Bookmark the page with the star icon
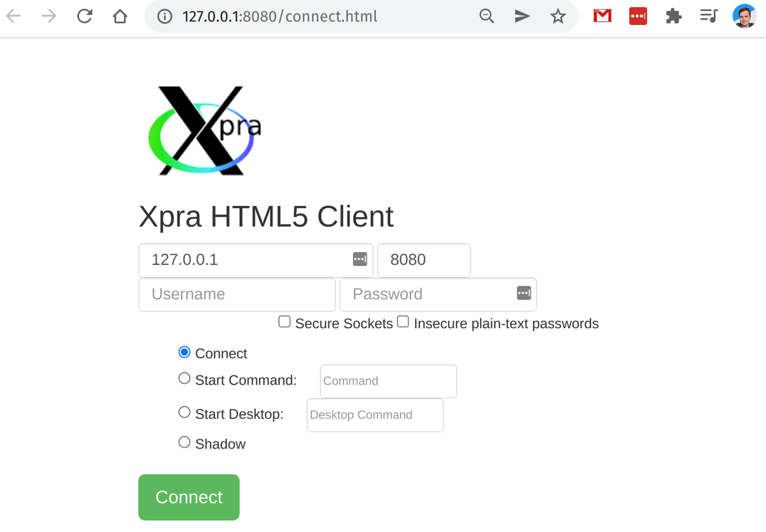 coord(558,16)
